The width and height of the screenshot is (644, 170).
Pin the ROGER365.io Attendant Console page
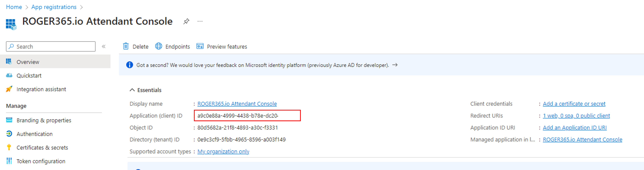tap(186, 21)
